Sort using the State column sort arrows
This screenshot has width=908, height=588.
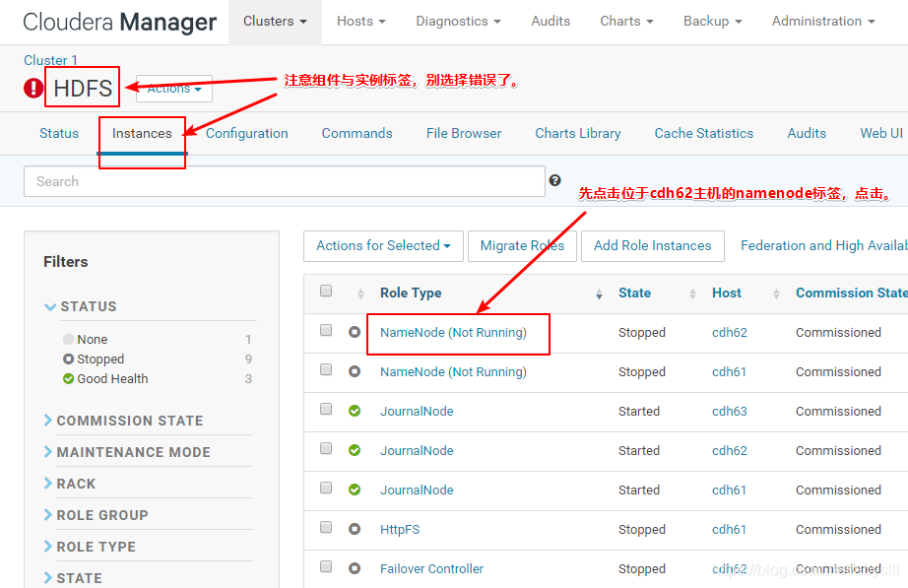[692, 294]
